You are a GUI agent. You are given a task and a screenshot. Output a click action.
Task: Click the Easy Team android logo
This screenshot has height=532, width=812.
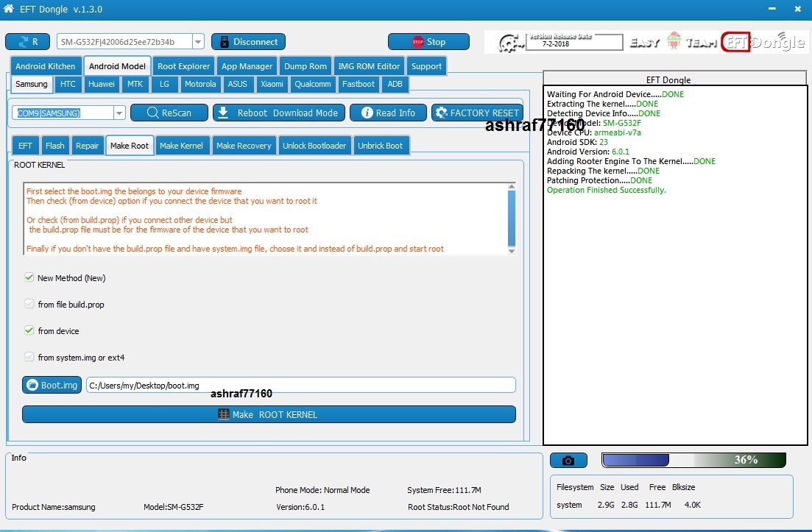(x=674, y=40)
